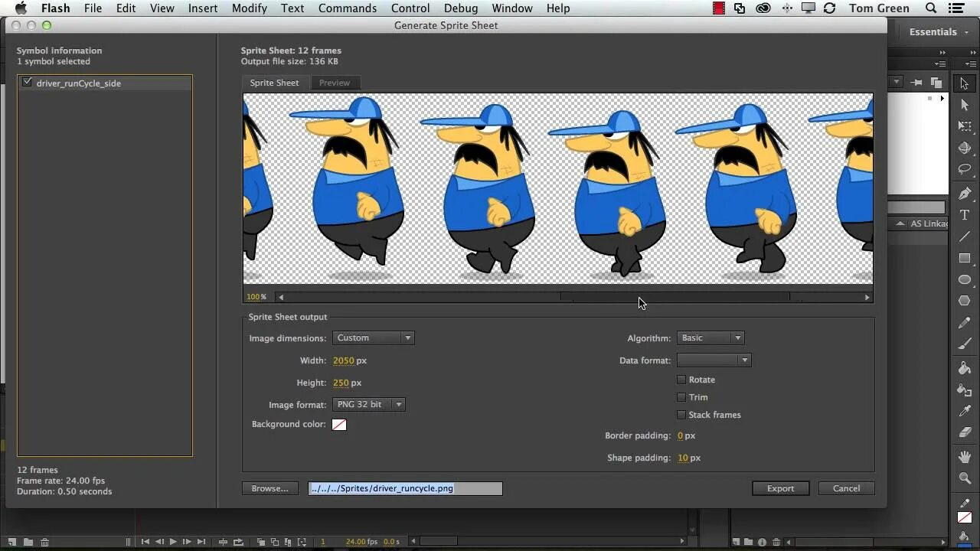Click the pin library icon
Image resolution: width=980 pixels, height=551 pixels.
tap(916, 82)
